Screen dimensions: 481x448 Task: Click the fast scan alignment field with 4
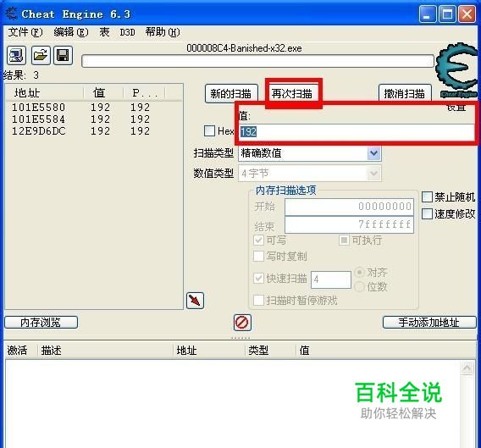pos(331,279)
